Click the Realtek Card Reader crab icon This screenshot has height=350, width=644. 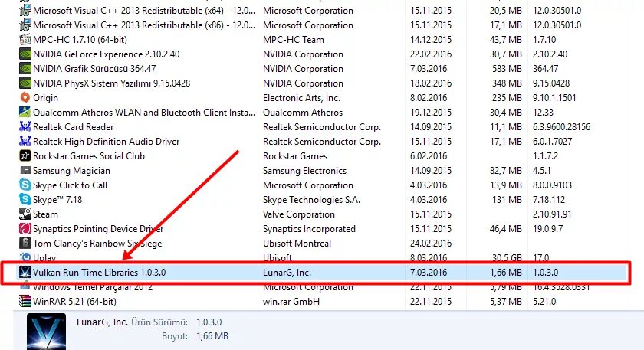[25, 127]
